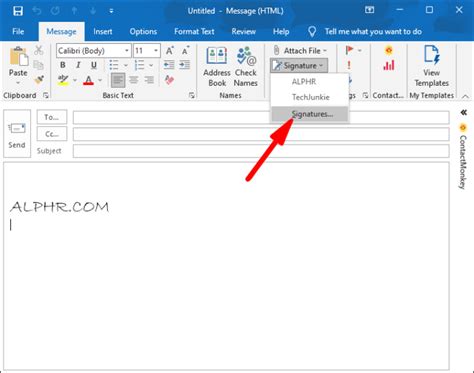Click Decrease Indent icon
Viewport: 474px width, 373px height.
click(x=169, y=65)
